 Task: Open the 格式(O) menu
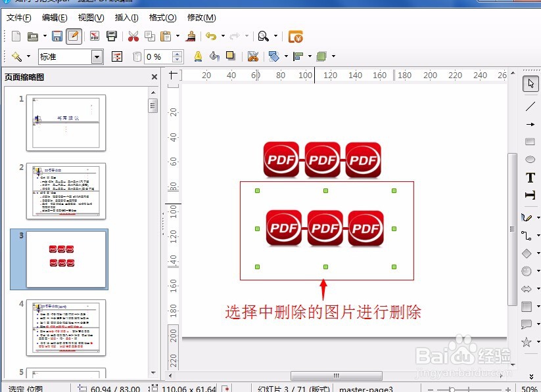[162, 18]
